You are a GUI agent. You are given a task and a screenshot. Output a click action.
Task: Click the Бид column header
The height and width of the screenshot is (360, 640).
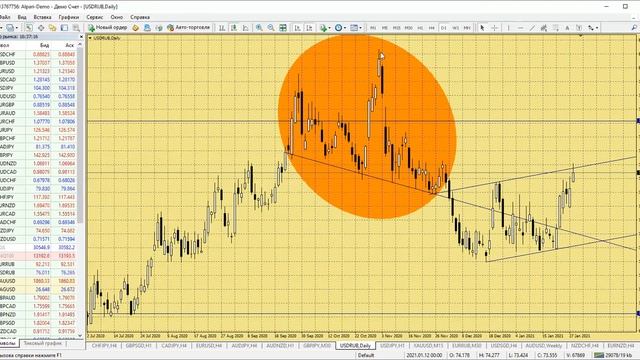(x=44, y=45)
